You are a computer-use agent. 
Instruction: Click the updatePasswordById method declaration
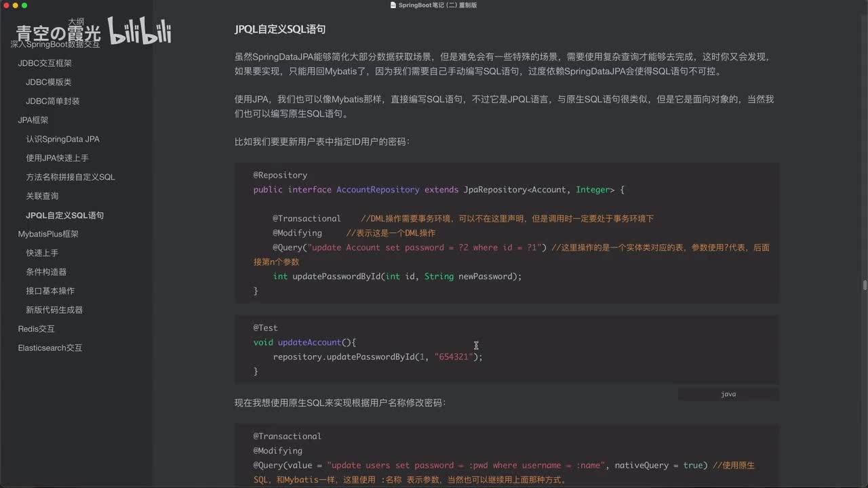[397, 277]
